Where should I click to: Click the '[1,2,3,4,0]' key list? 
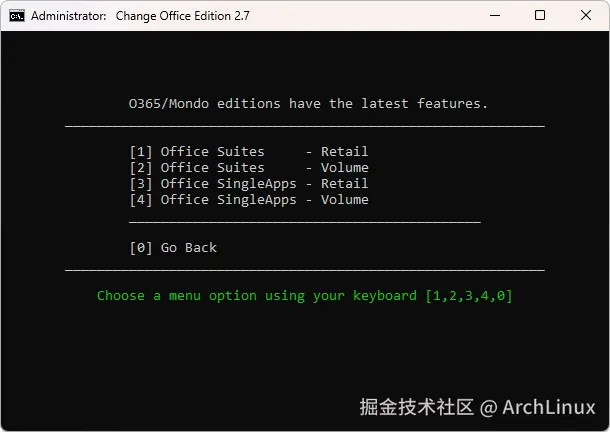pyautogui.click(x=468, y=296)
